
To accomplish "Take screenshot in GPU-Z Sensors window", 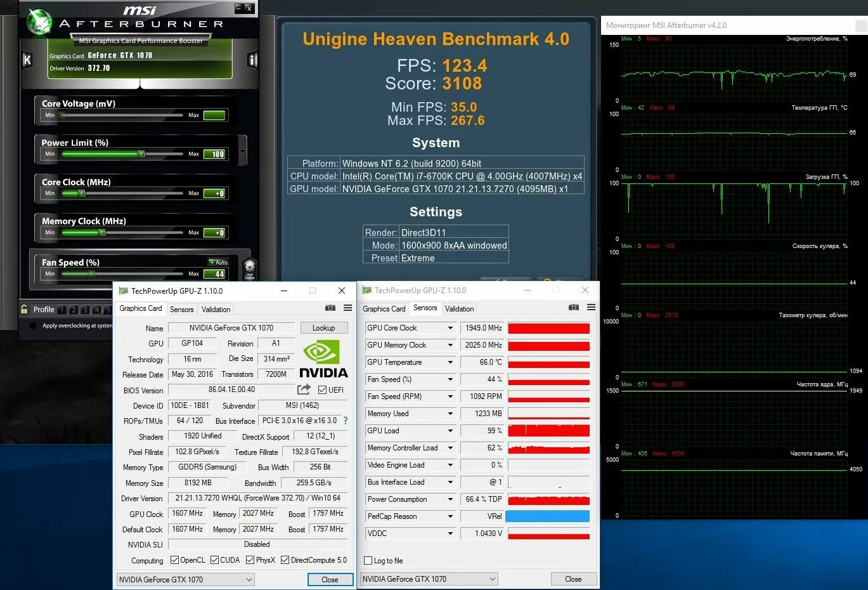I will pyautogui.click(x=574, y=307).
